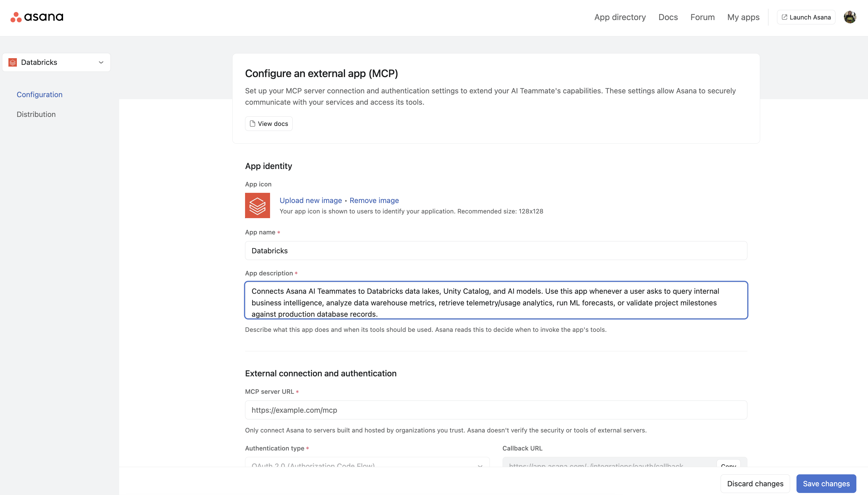Discard changes to the configuration

755,484
